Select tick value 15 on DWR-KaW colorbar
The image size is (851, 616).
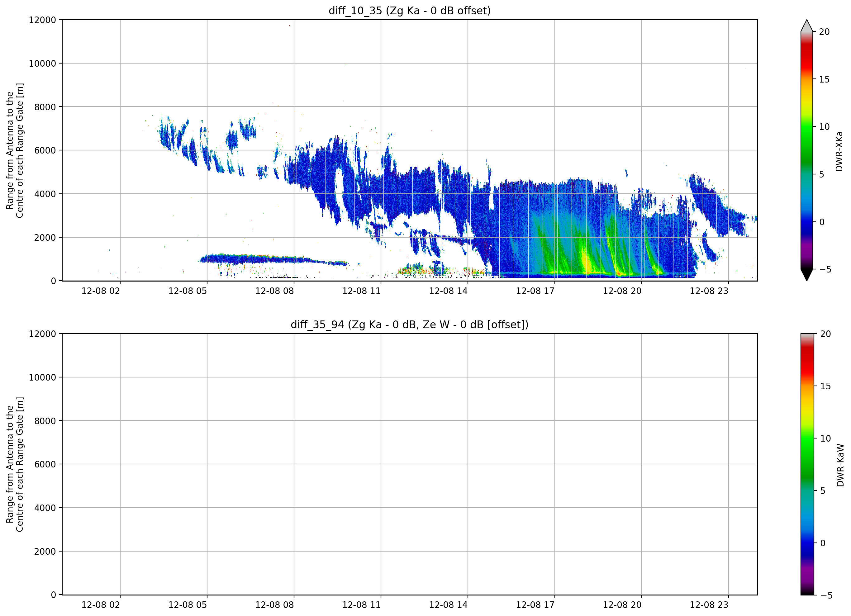tap(825, 386)
